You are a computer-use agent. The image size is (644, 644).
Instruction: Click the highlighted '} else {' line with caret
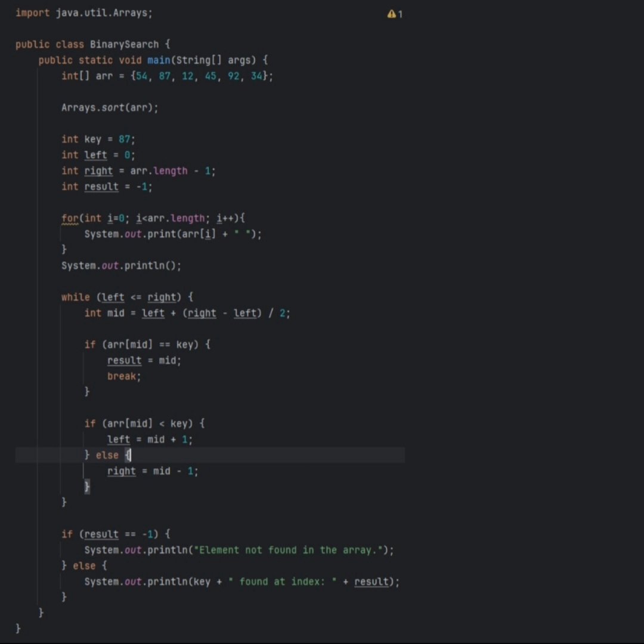click(x=210, y=455)
